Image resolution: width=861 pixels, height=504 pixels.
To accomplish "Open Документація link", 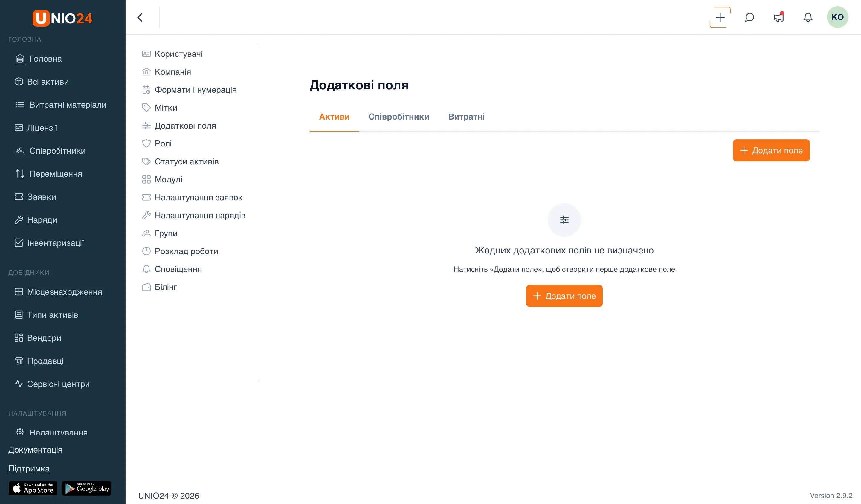I will click(x=36, y=450).
